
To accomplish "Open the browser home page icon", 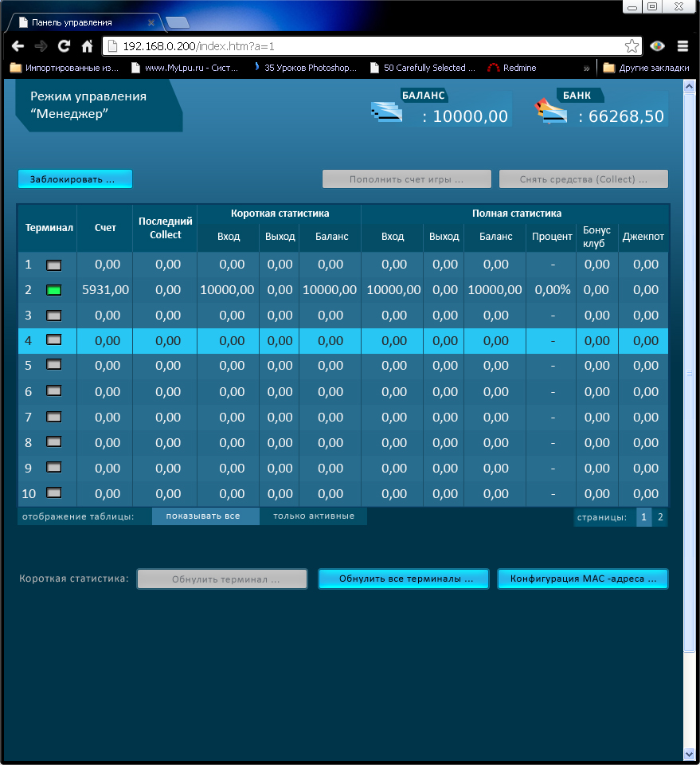I will [x=88, y=46].
